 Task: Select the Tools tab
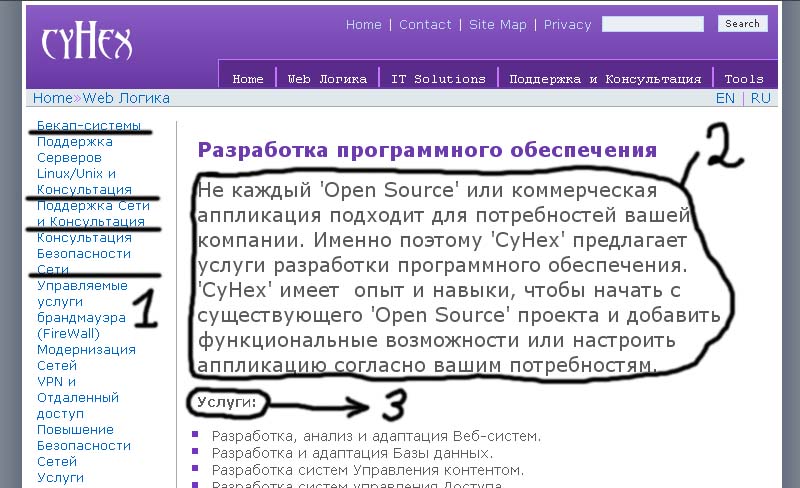pyautogui.click(x=744, y=79)
